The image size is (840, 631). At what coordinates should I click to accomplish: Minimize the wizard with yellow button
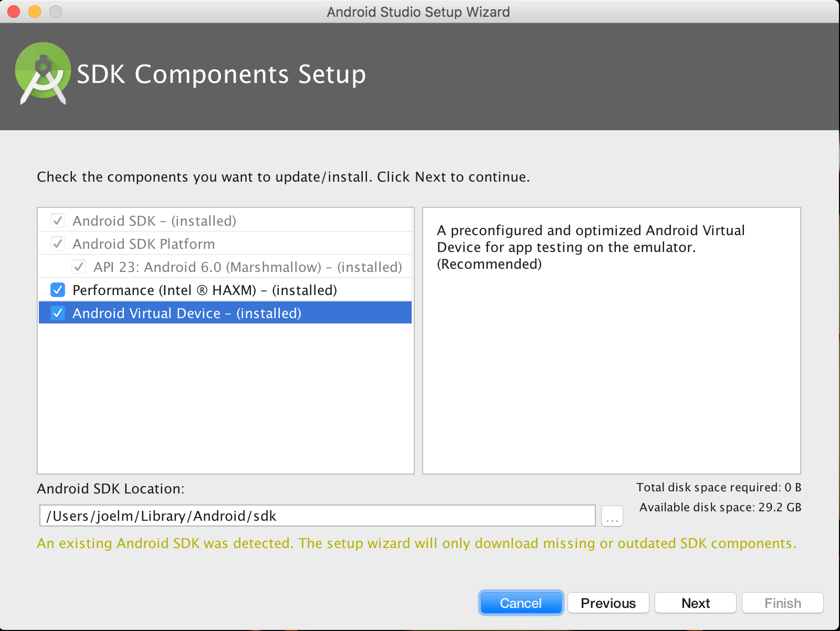[x=35, y=12]
